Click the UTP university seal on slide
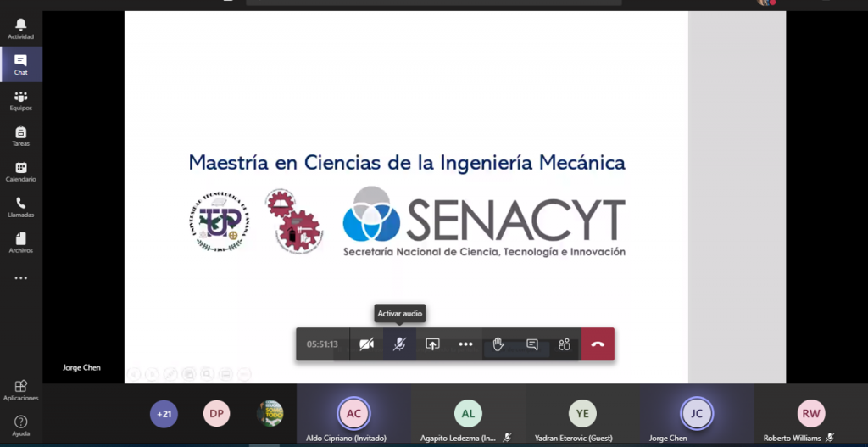 [218, 221]
